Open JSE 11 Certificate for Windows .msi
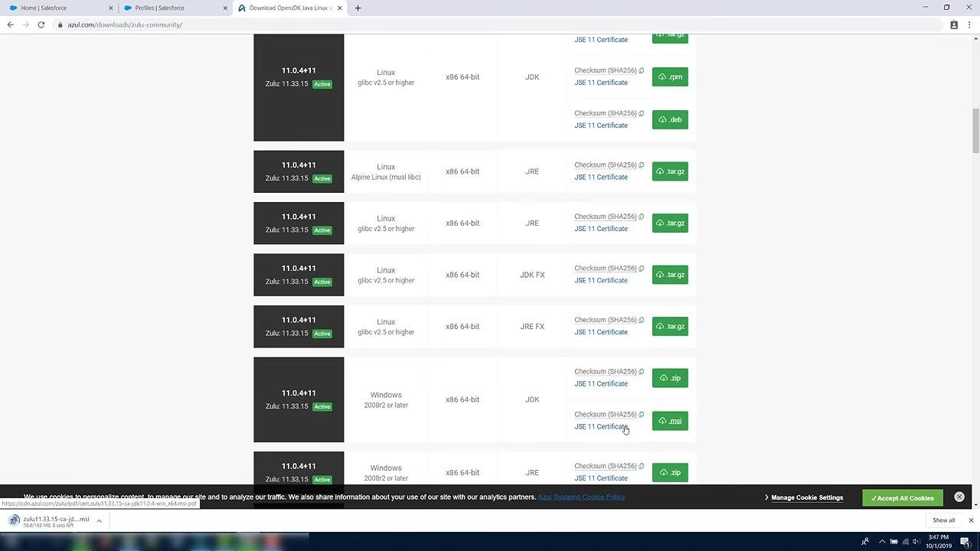Image resolution: width=980 pixels, height=551 pixels. point(601,426)
